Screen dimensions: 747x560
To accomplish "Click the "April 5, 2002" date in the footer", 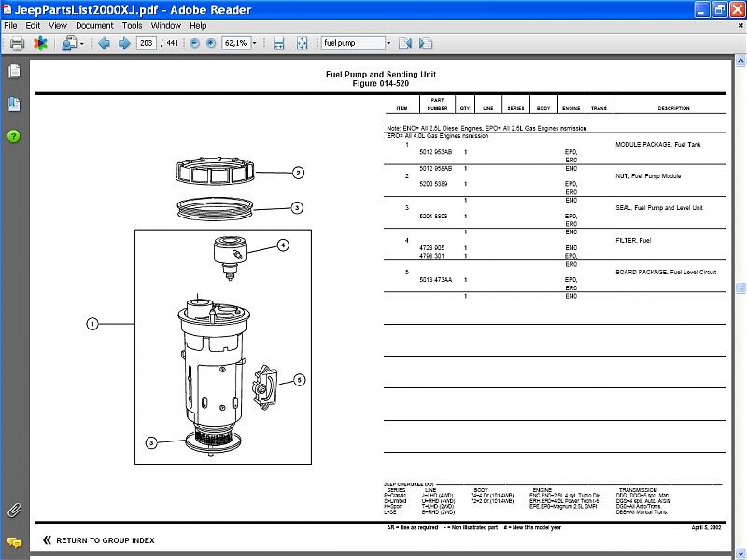I will [x=706, y=527].
